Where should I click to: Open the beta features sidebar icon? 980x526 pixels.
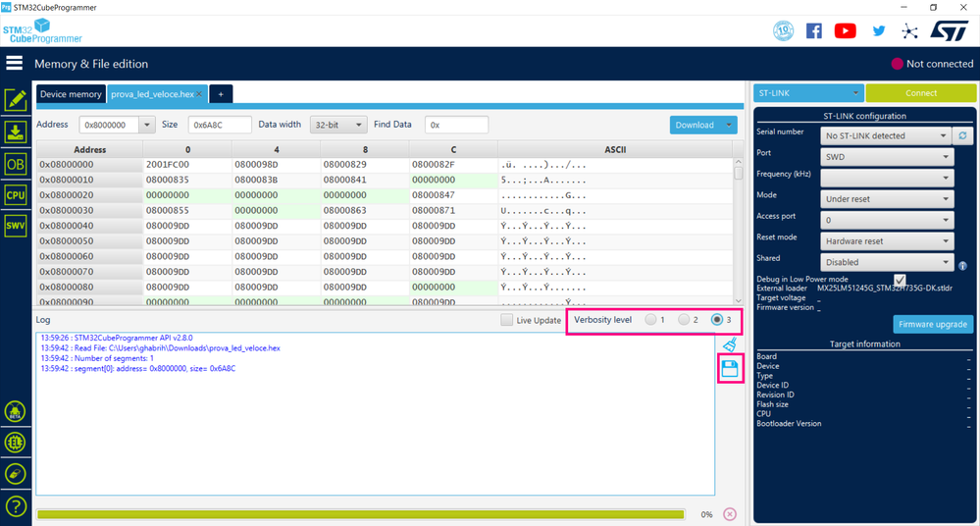[x=15, y=411]
